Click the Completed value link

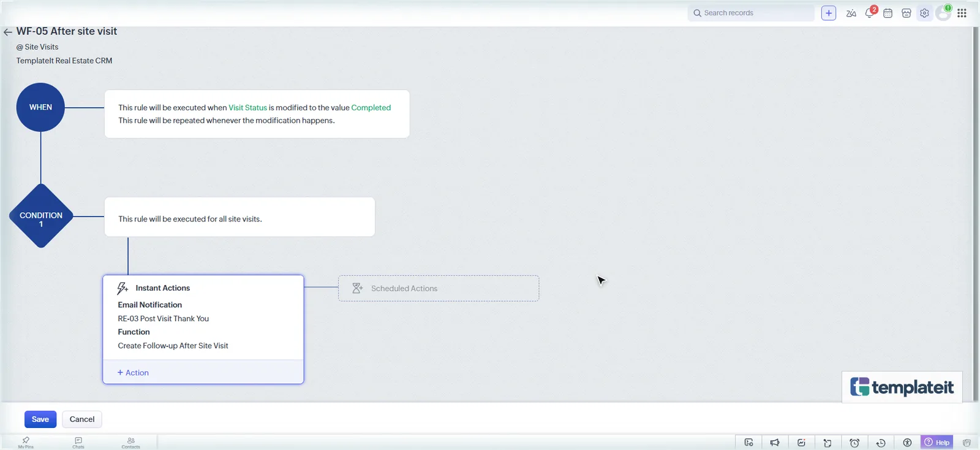tap(371, 107)
